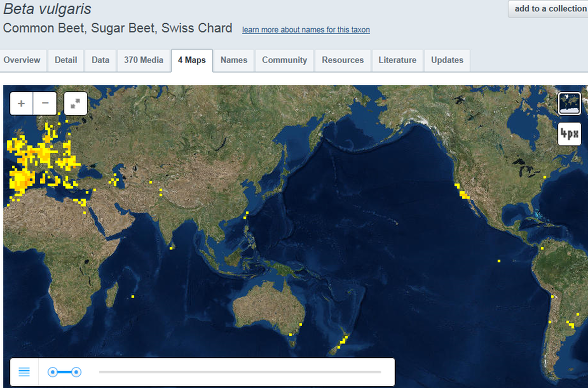
Task: Open the basemap layer selector thumbnail
Action: point(569,103)
